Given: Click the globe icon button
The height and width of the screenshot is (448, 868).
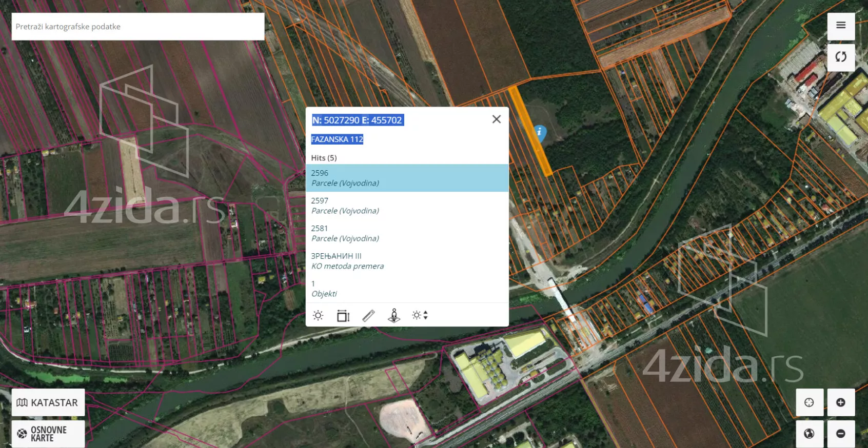Looking at the screenshot, I should (809, 434).
